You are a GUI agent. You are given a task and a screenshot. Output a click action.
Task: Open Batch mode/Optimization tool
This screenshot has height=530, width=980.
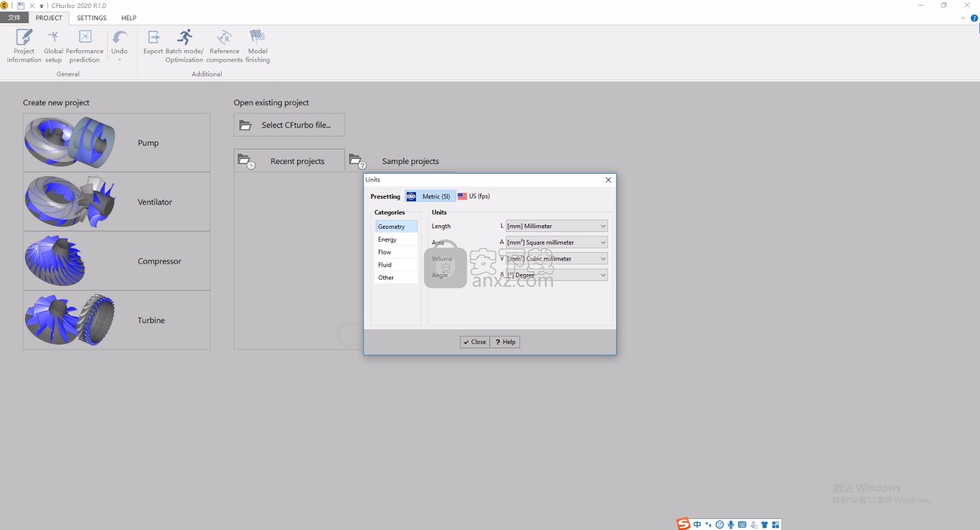pos(184,46)
